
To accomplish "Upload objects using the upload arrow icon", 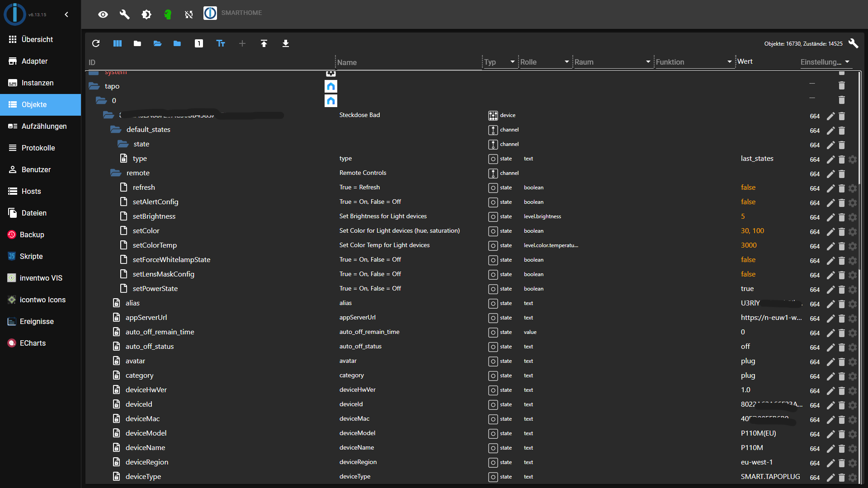I will click(x=264, y=43).
